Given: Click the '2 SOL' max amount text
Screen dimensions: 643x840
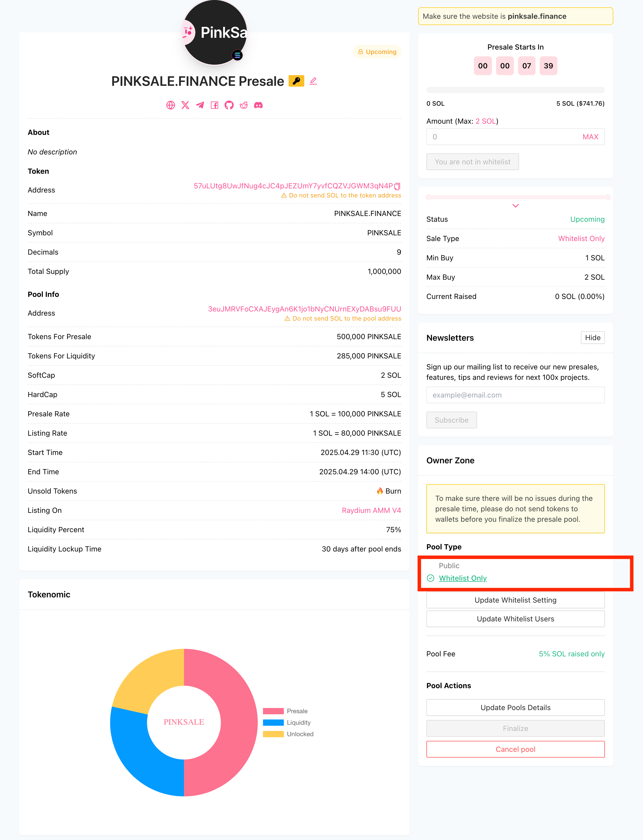Looking at the screenshot, I should (486, 121).
